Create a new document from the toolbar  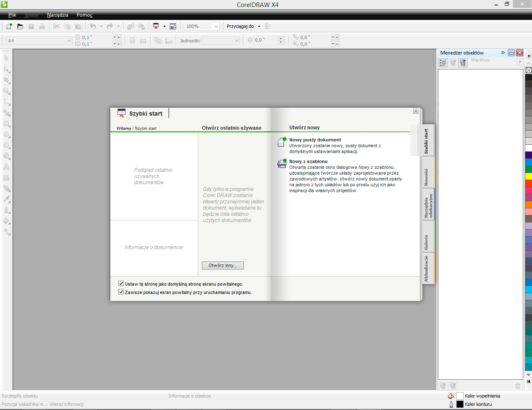point(9,26)
